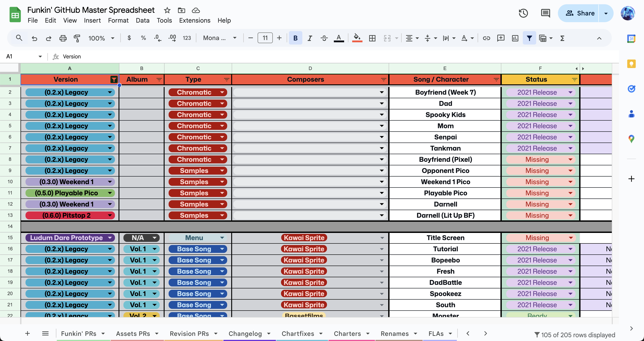Viewport: 644px width, 341px height.
Task: Click the insert comment icon
Action: tap(500, 38)
